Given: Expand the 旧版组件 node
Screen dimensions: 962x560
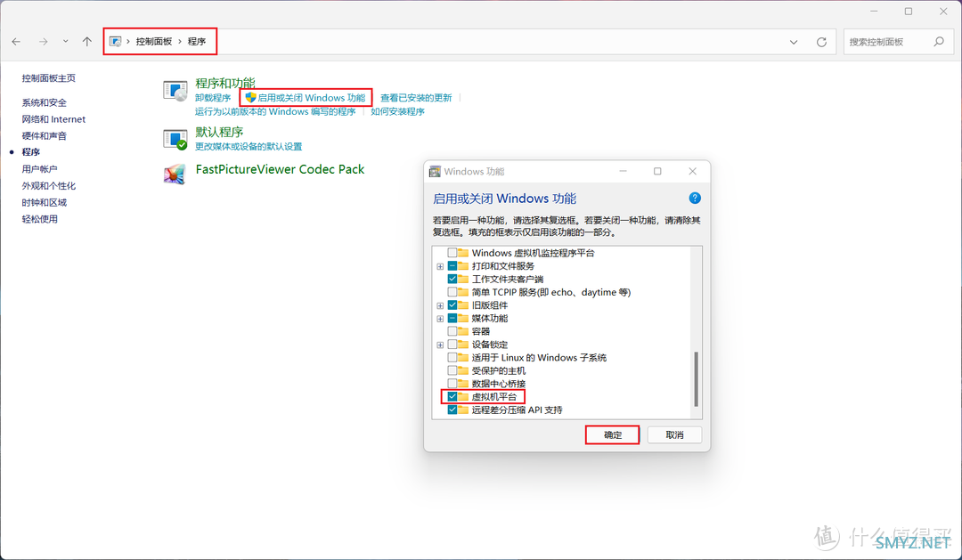Looking at the screenshot, I should [440, 305].
